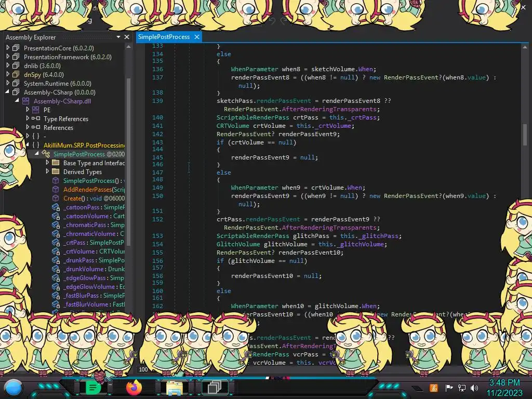
Task: Click the Start orb button
Action: 14,388
